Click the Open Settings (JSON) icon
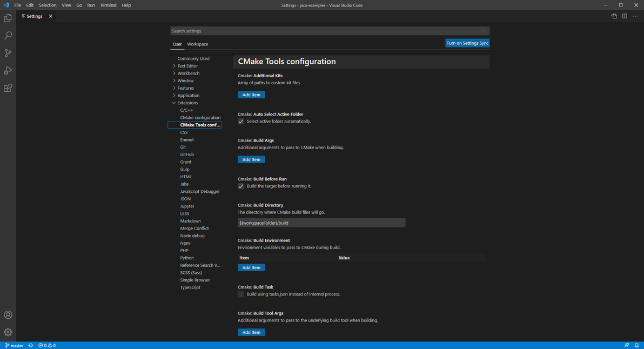Viewport: 644px width, 349px height. coord(614,16)
